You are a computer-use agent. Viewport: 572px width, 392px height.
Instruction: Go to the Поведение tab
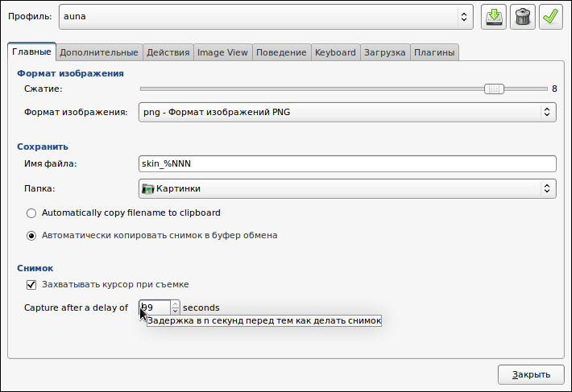click(281, 52)
